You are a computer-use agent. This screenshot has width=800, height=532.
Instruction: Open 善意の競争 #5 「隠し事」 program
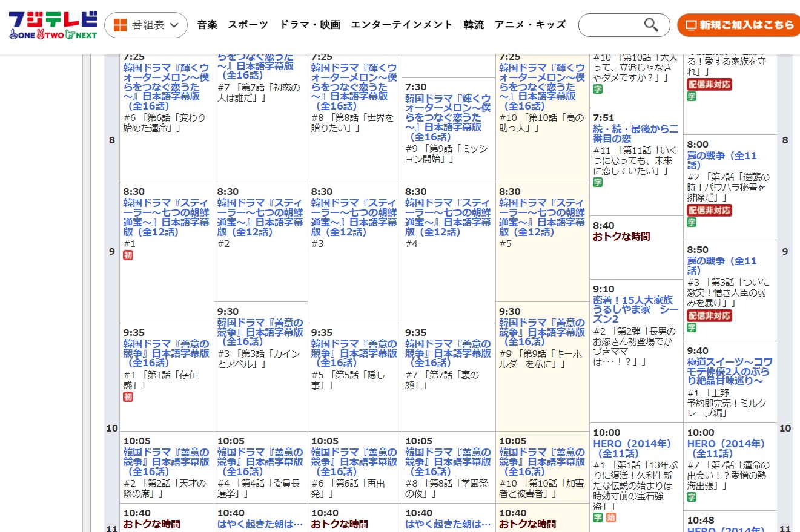[x=354, y=353]
